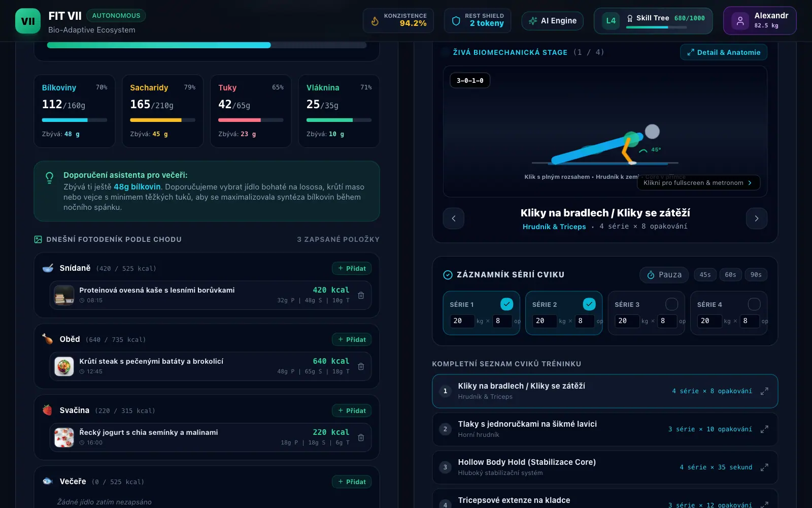Expand the Hollow Body Hold exercise row
The height and width of the screenshot is (508, 812).
(764, 467)
